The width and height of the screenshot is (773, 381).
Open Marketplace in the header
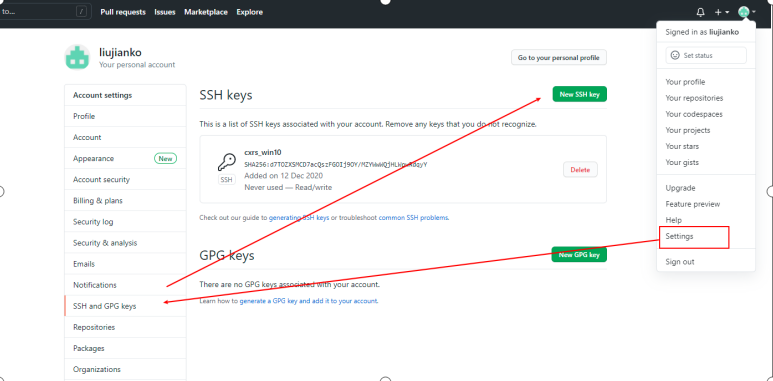[206, 12]
